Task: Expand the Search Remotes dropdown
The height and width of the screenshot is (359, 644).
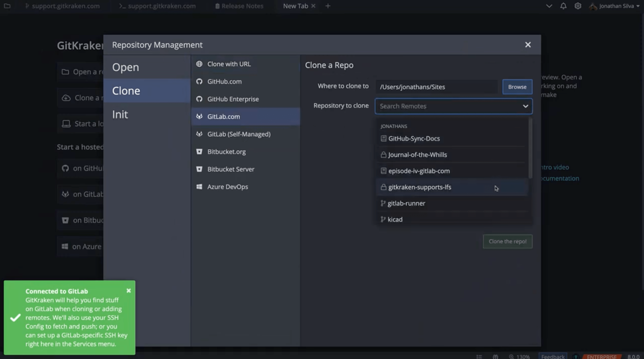Action: (x=525, y=106)
